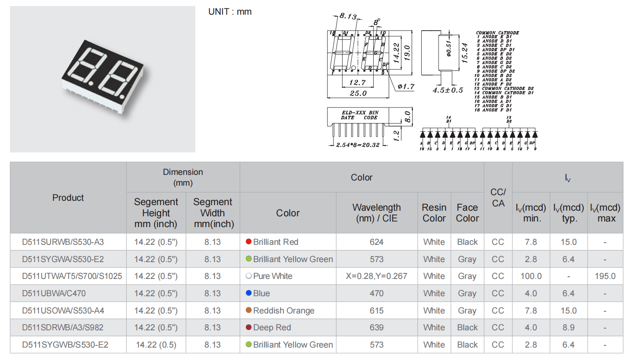
Task: Click the 'Iv(mcd) typ.' column header
Action: click(x=569, y=213)
